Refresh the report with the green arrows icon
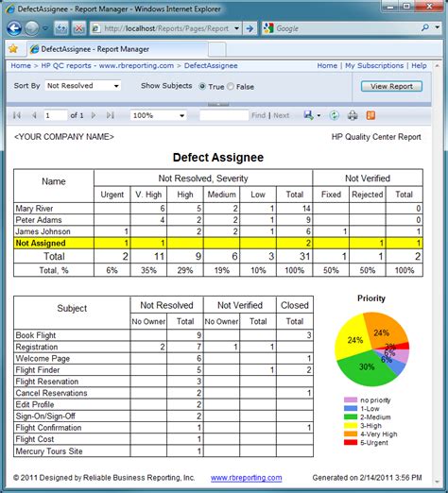 pyautogui.click(x=334, y=115)
